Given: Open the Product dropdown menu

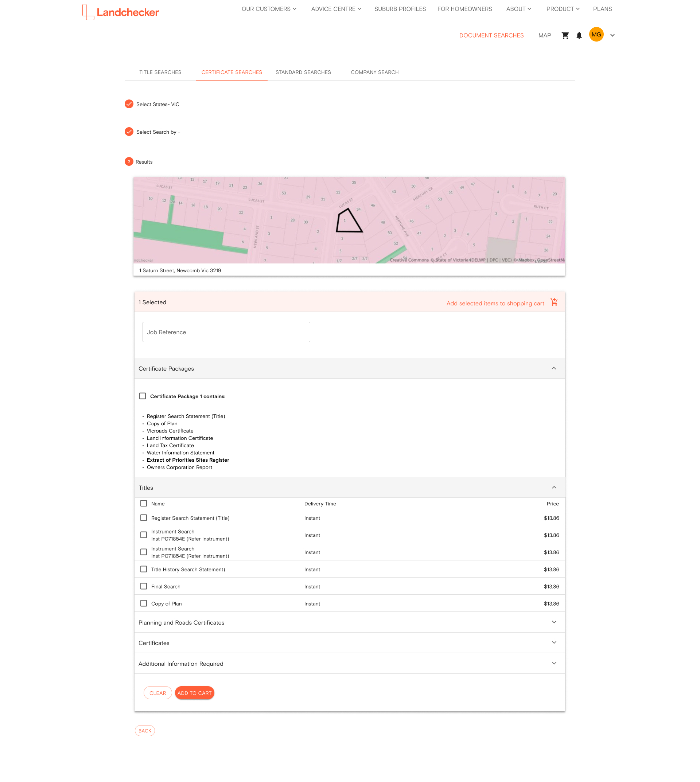Looking at the screenshot, I should [563, 9].
